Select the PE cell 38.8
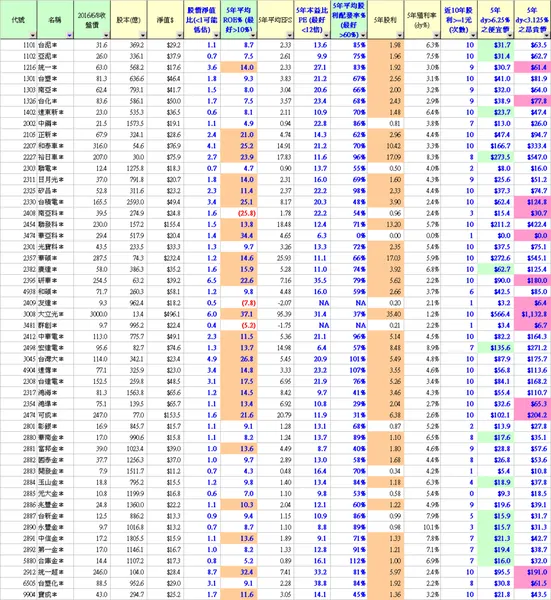This screenshot has width=551, height=600. coord(312,583)
